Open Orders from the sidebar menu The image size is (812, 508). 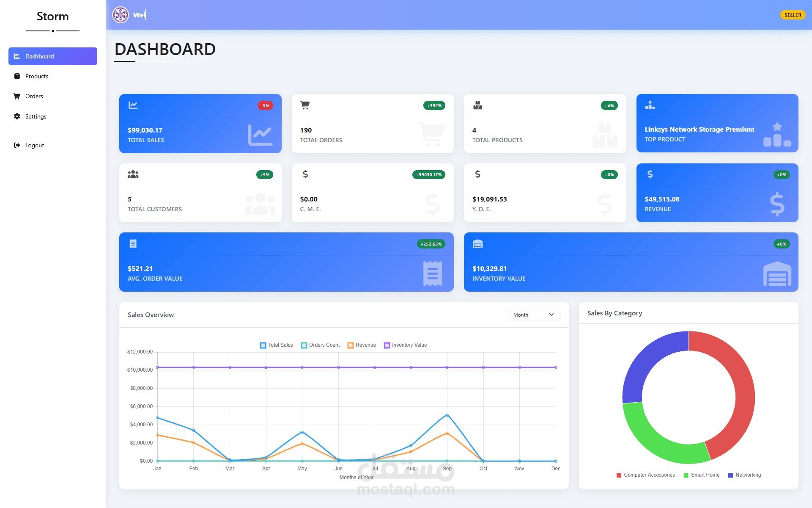[34, 96]
